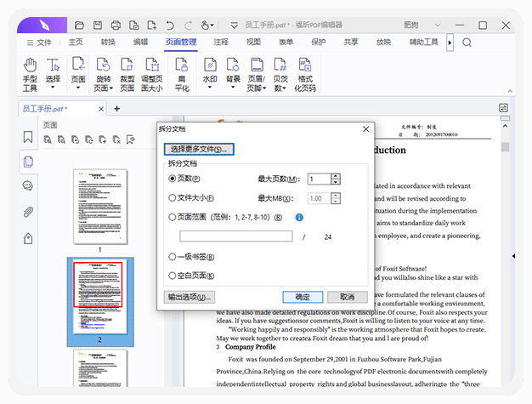Click the vertical scrollbar thumb
The width and height of the screenshot is (532, 404).
pos(505,147)
